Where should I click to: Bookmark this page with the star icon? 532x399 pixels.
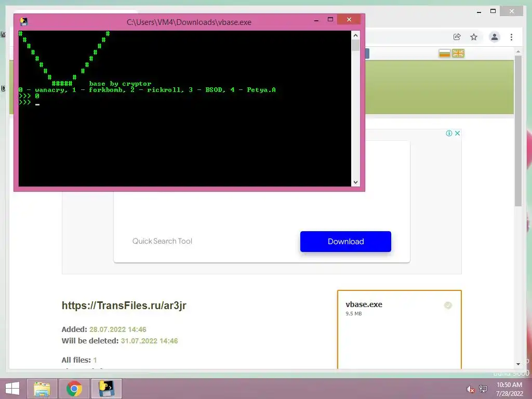click(474, 37)
